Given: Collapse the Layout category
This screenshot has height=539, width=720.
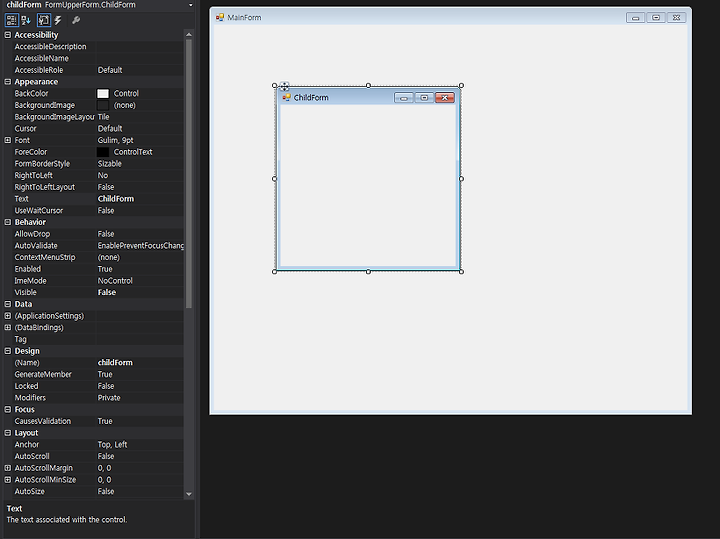Looking at the screenshot, I should pos(8,433).
